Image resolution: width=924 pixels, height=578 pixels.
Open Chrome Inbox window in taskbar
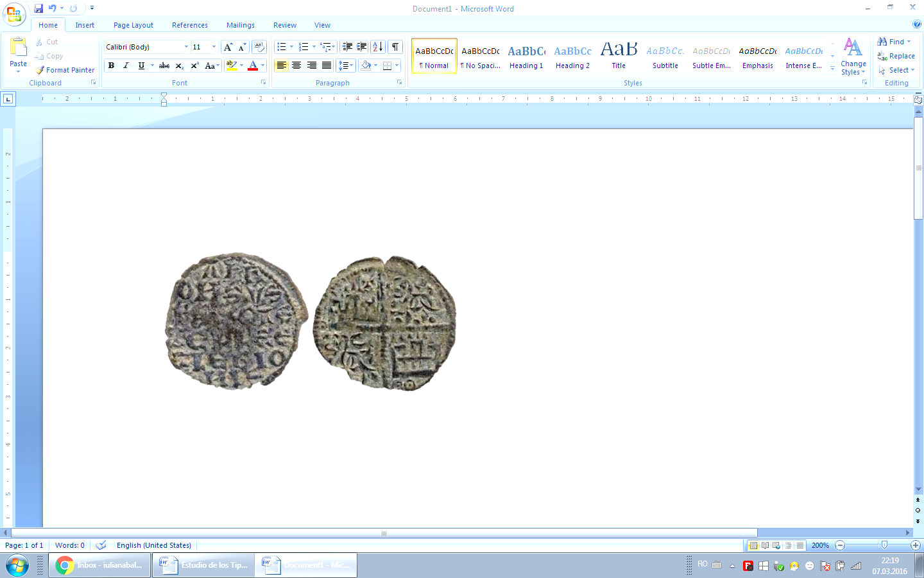coord(99,565)
